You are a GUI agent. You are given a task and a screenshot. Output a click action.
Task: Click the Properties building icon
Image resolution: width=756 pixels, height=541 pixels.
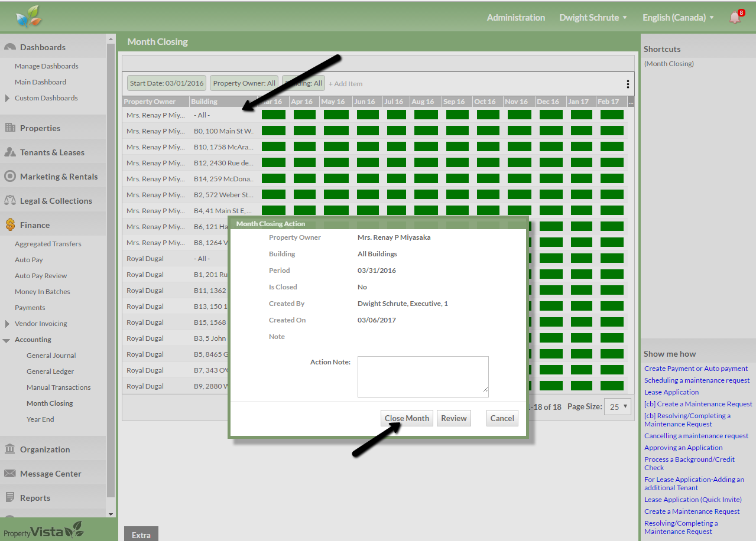tap(9, 128)
